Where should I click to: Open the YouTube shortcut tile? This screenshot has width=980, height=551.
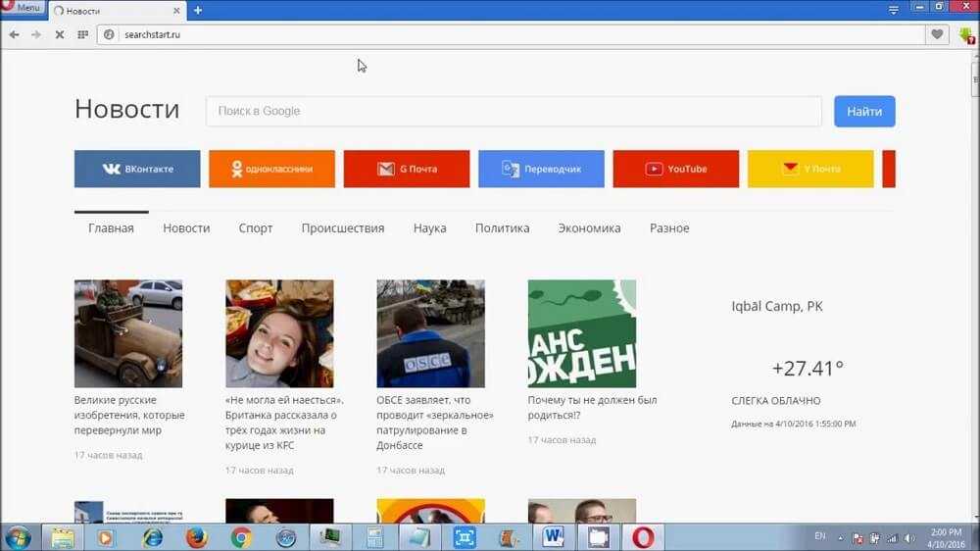click(x=675, y=169)
